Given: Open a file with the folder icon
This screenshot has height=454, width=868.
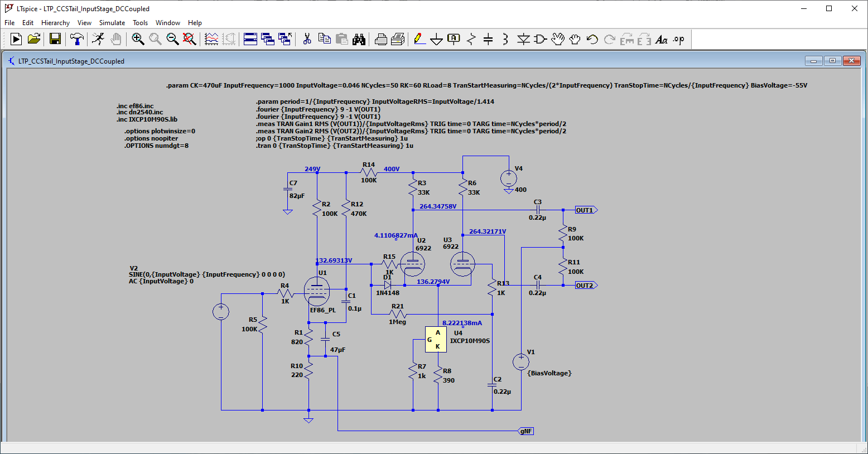Looking at the screenshot, I should click(34, 39).
